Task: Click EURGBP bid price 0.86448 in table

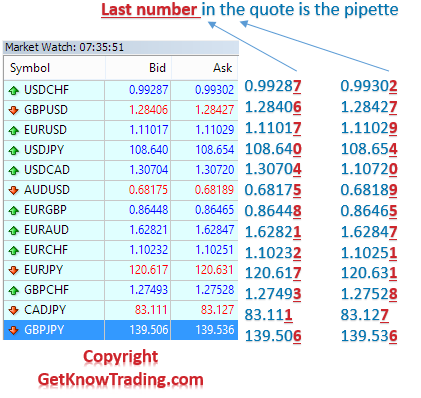Action: (x=148, y=210)
